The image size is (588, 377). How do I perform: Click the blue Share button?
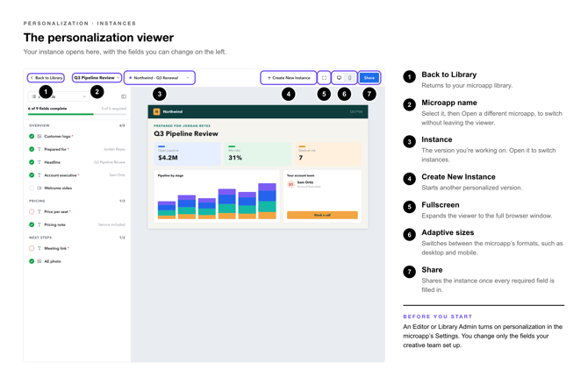369,78
